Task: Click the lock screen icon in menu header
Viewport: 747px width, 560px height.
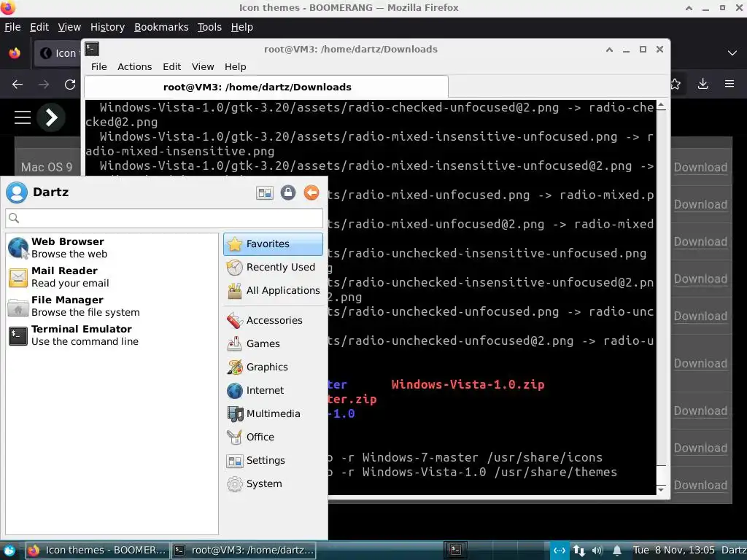Action: pyautogui.click(x=287, y=192)
